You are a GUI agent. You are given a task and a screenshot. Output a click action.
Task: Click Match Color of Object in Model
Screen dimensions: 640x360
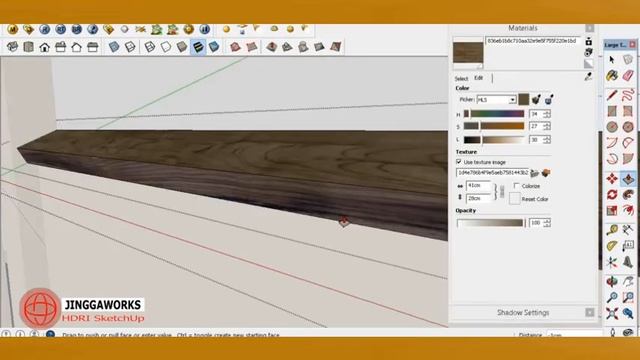point(536,99)
